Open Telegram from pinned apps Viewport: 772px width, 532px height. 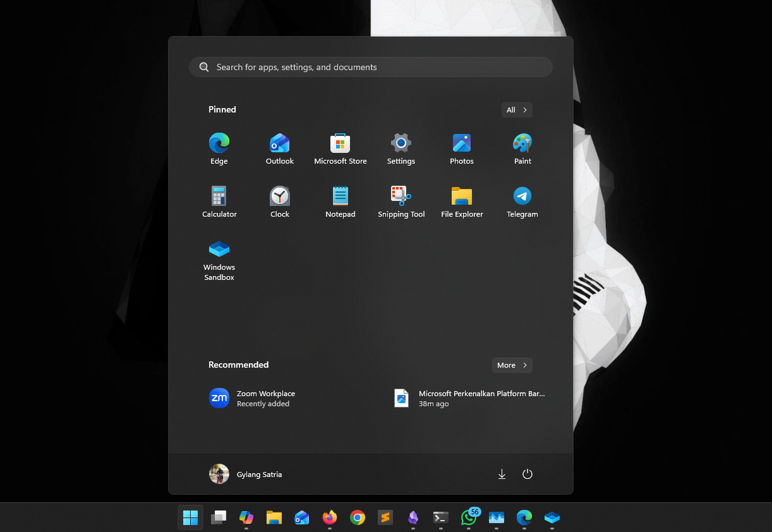pyautogui.click(x=522, y=202)
